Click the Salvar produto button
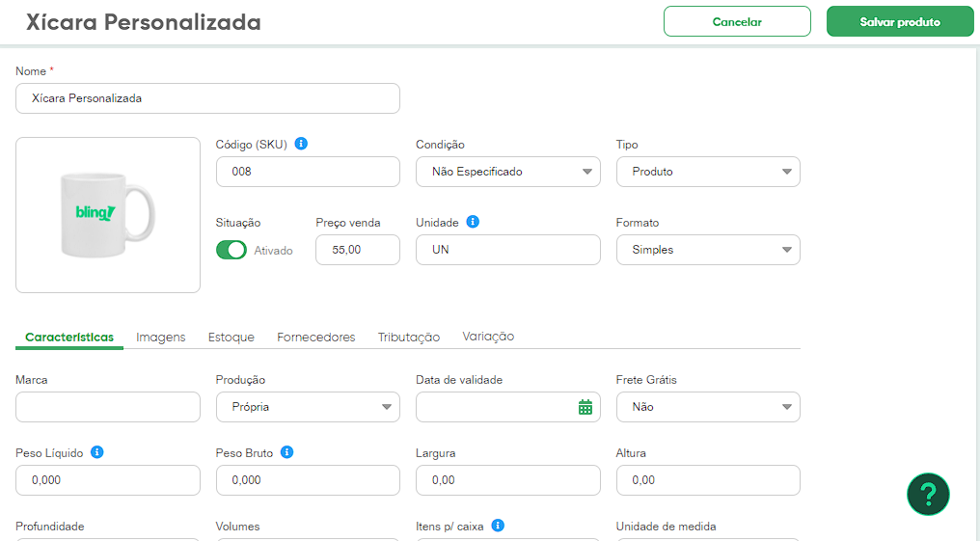The image size is (980, 541). (900, 21)
